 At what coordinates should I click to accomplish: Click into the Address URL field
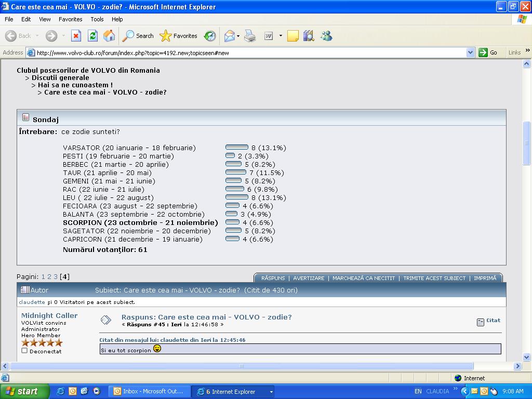(250, 52)
